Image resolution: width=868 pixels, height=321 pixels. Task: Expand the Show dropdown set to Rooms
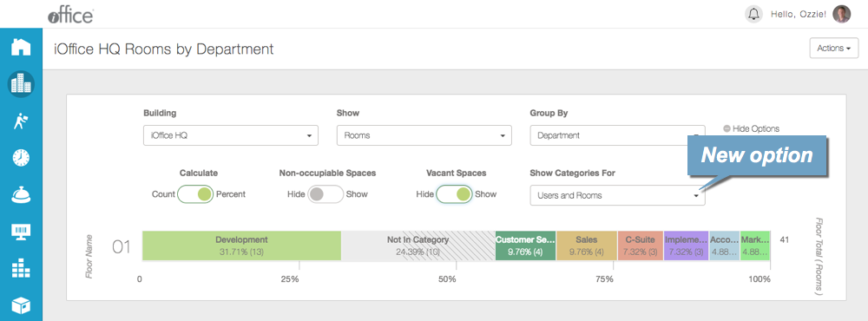(x=424, y=135)
